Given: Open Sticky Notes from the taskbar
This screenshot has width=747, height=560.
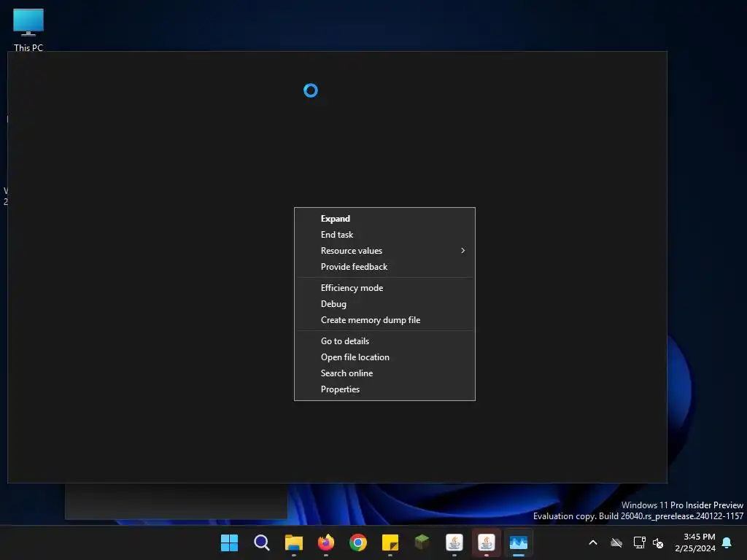Looking at the screenshot, I should click(x=390, y=542).
